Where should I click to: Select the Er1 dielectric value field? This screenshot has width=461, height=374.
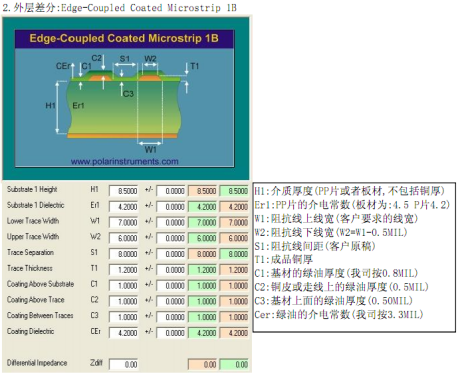point(123,207)
